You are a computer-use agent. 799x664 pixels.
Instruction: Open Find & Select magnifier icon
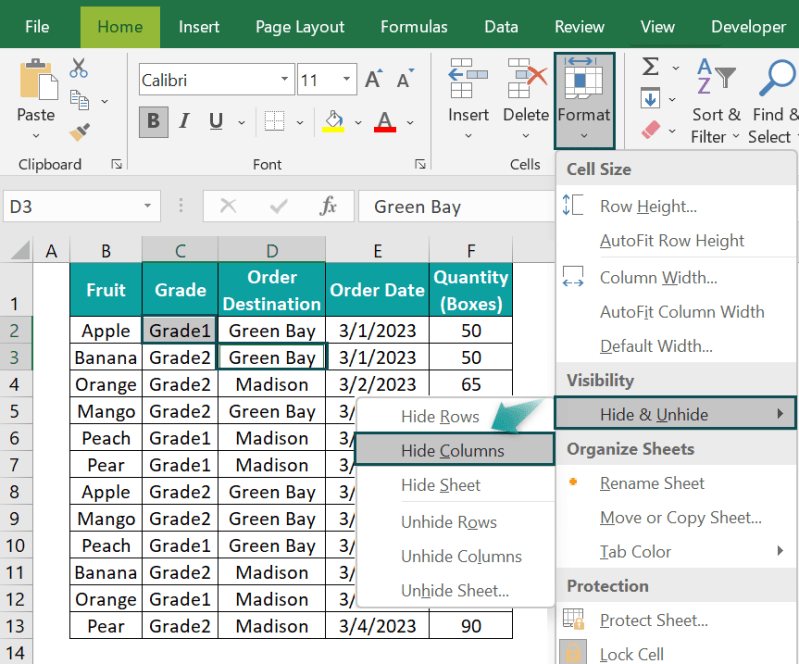pyautogui.click(x=777, y=77)
